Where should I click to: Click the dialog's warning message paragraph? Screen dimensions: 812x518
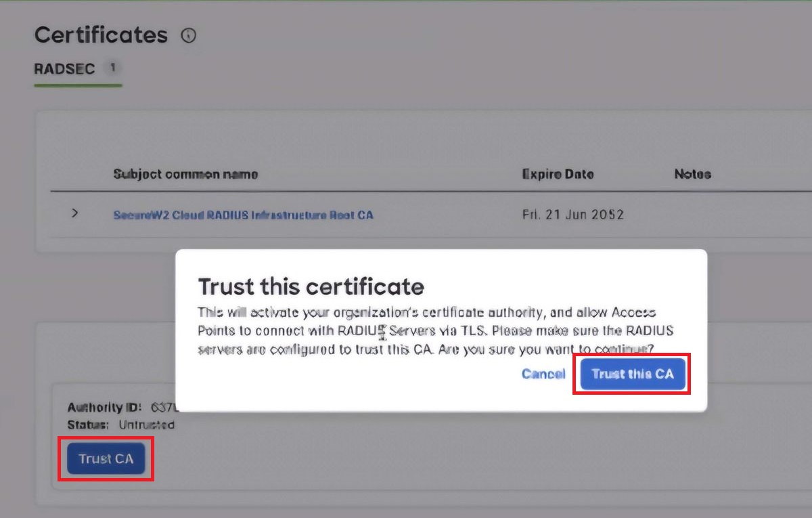click(x=426, y=331)
